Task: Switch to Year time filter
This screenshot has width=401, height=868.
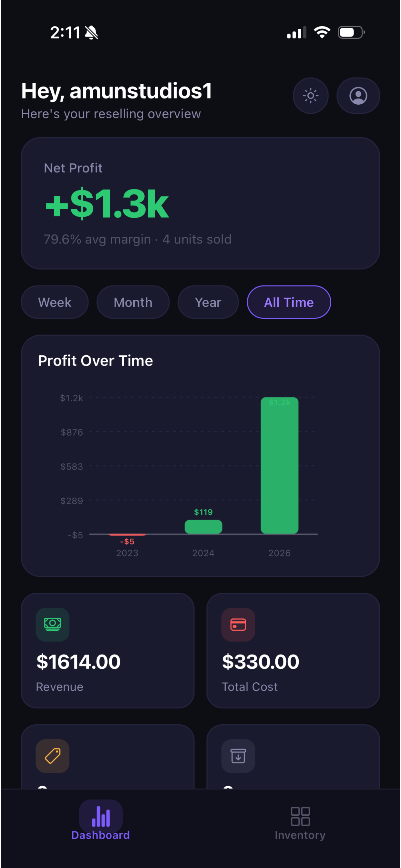Action: 208,302
